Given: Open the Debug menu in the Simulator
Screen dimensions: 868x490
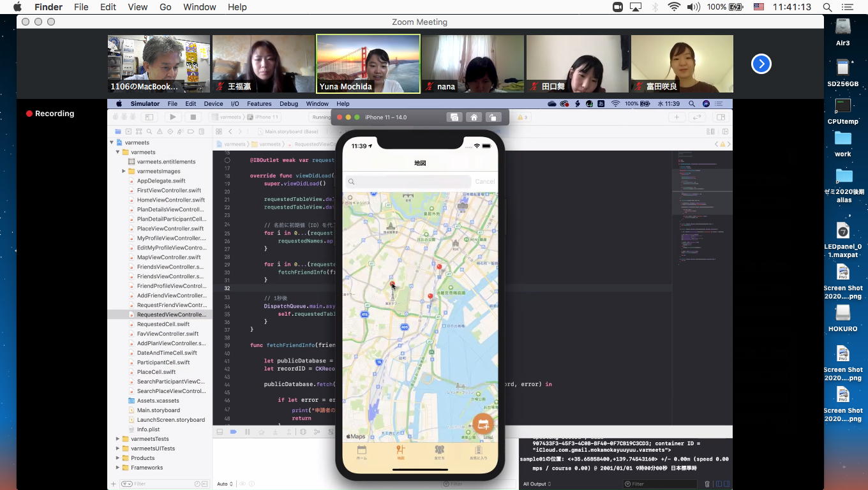Looking at the screenshot, I should [x=288, y=104].
